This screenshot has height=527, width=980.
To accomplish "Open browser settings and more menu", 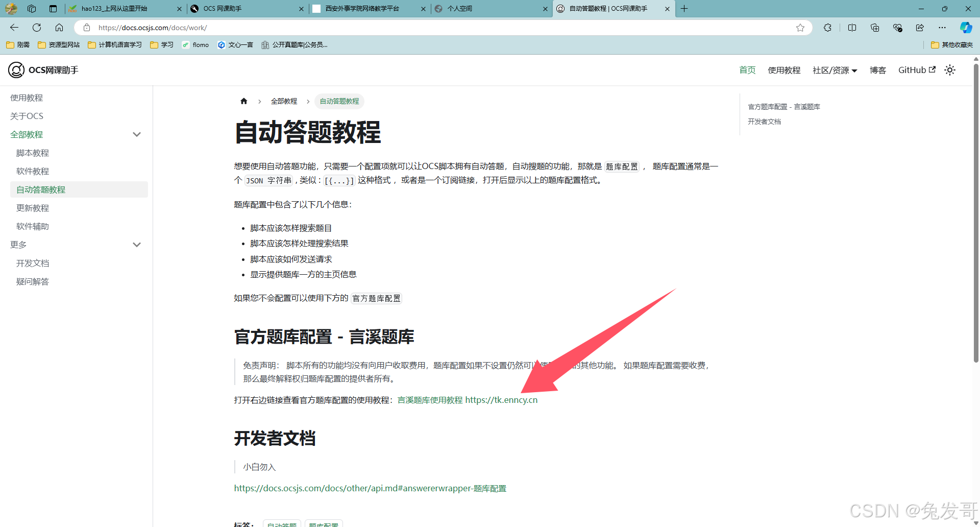I will (942, 28).
